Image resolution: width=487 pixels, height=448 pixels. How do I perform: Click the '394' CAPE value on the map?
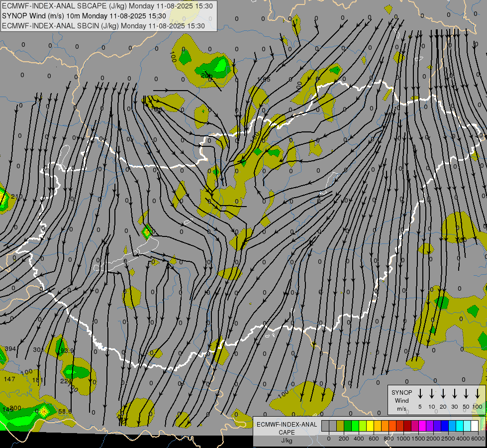pyautogui.click(x=10, y=349)
